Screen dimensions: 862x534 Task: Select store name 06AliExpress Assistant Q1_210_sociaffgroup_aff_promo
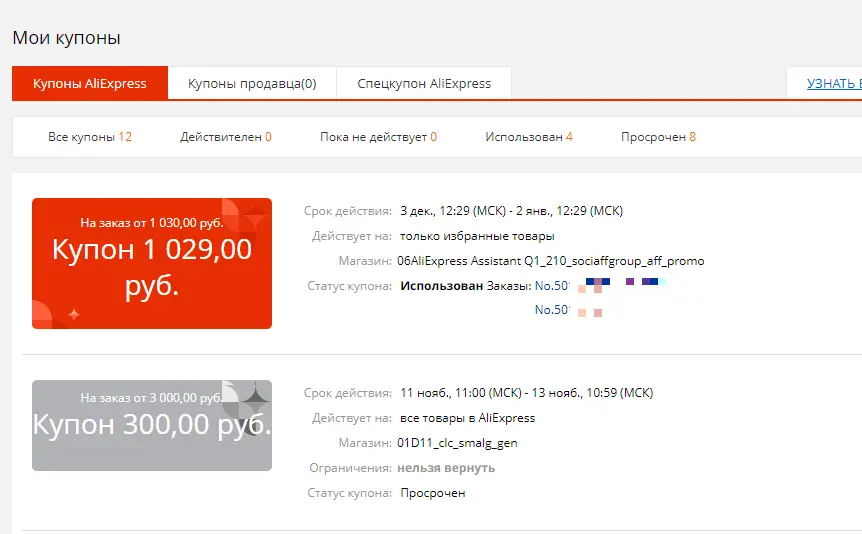tap(550, 261)
